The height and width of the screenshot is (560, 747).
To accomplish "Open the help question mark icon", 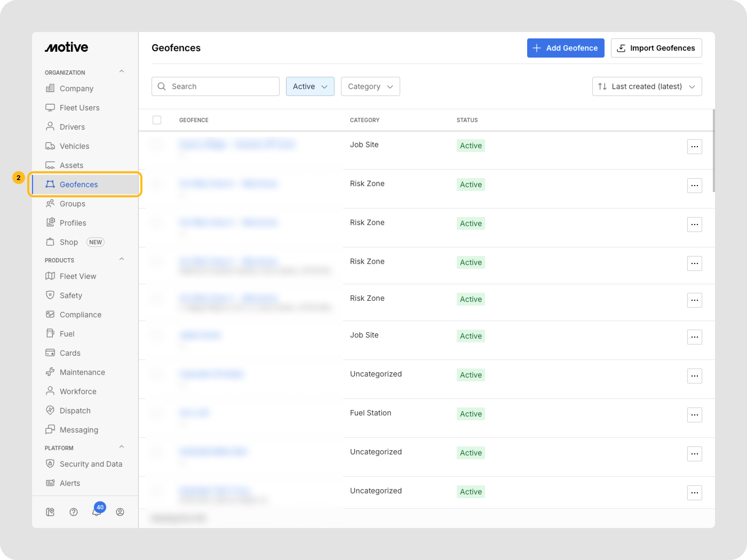I will click(73, 512).
